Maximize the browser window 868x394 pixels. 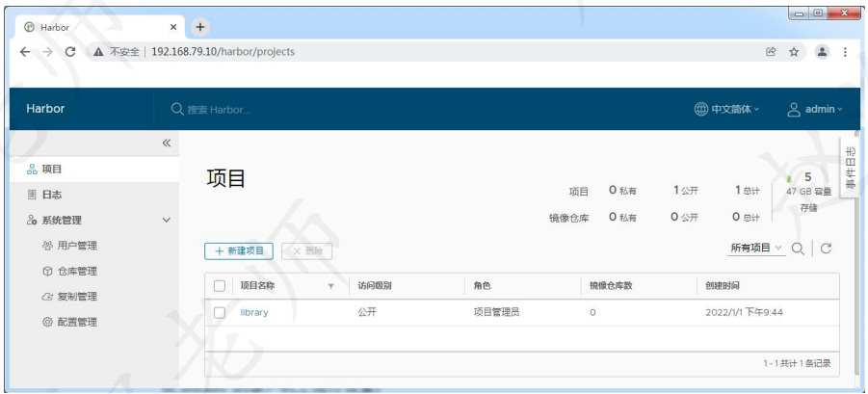tap(818, 13)
